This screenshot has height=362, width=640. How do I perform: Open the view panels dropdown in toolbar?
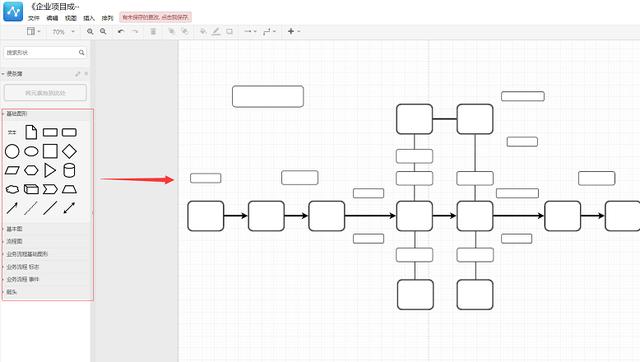coord(33,31)
